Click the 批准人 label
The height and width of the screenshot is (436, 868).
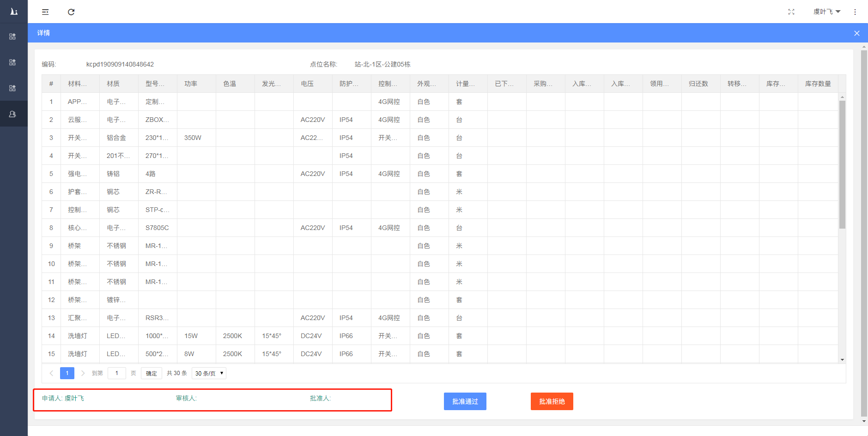320,398
